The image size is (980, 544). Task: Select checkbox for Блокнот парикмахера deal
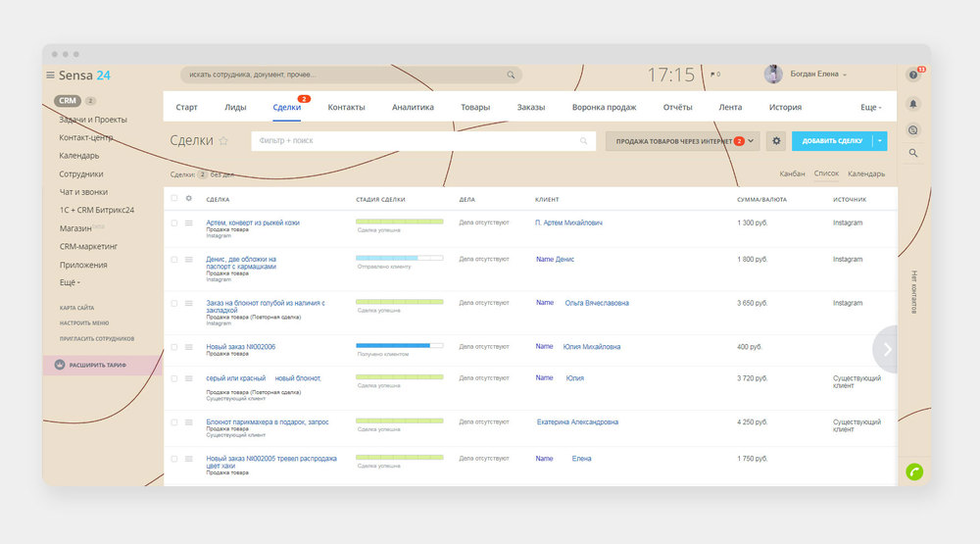[174, 422]
